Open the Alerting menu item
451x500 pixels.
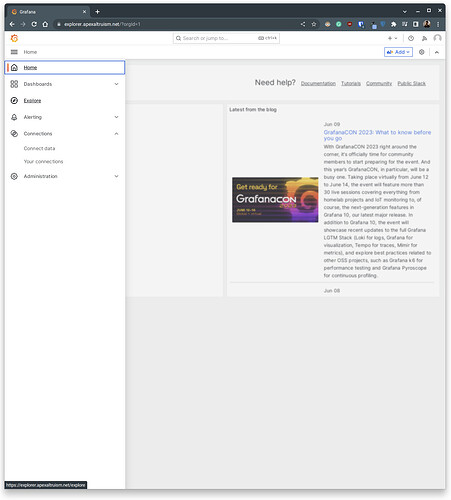pos(33,117)
